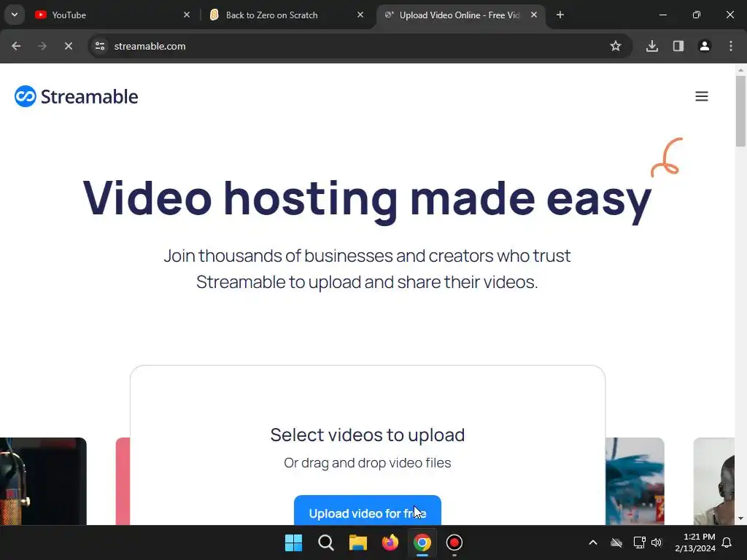Image resolution: width=747 pixels, height=560 pixels.
Task: Bookmark this page with the star
Action: pos(616,46)
